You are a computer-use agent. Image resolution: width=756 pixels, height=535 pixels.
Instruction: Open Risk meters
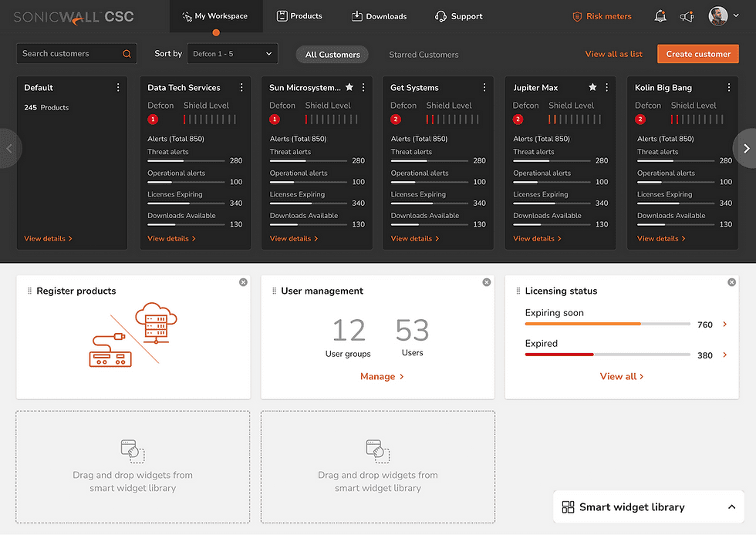[x=602, y=16]
